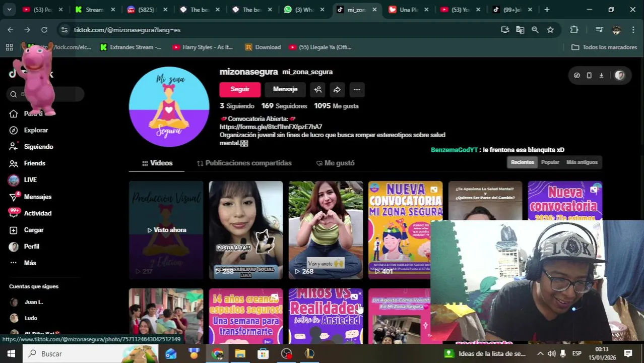Switch to the WhatsApp browser tab
The image size is (644, 363).
click(x=304, y=10)
